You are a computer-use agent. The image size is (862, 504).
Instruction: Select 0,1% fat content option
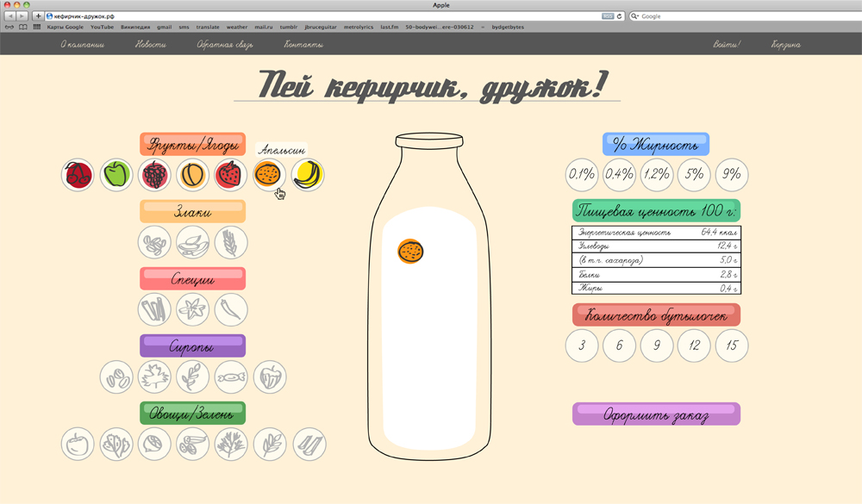(x=581, y=175)
